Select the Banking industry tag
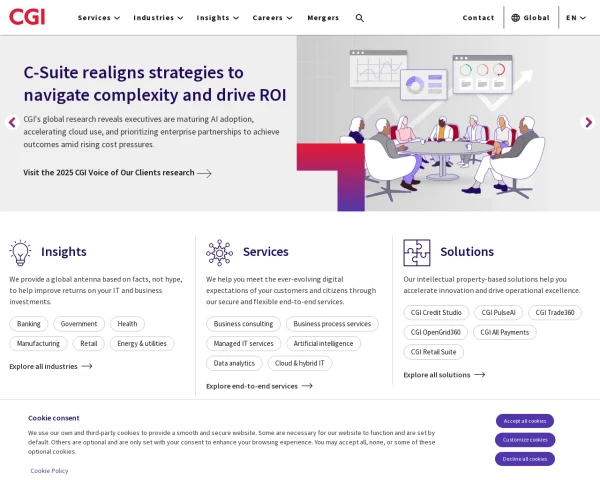Screen dimensions: 600x480 pos(29,324)
